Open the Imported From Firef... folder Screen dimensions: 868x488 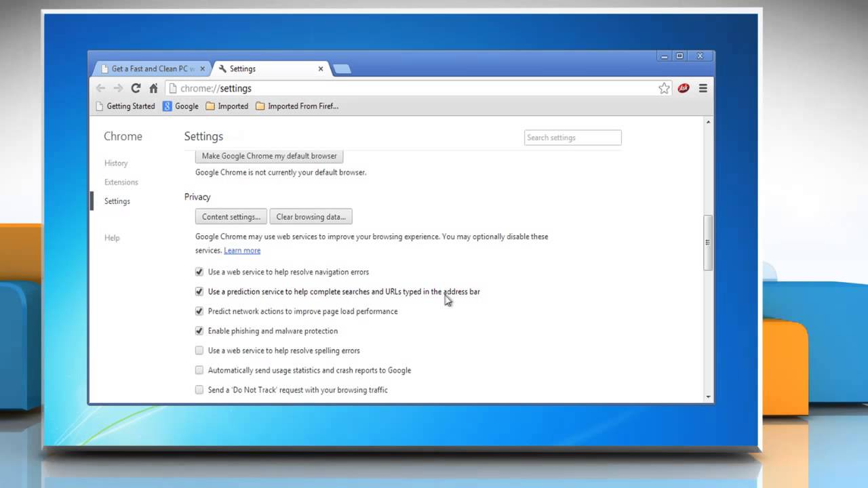pos(297,106)
